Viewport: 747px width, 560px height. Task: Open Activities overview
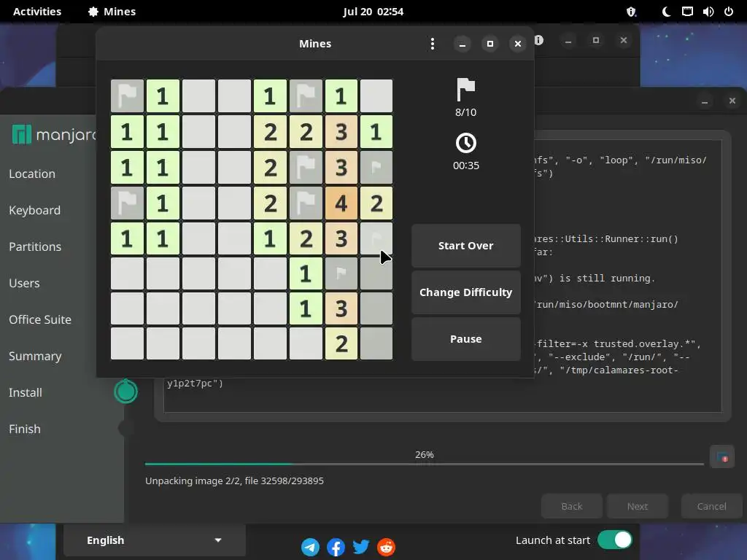pos(37,12)
